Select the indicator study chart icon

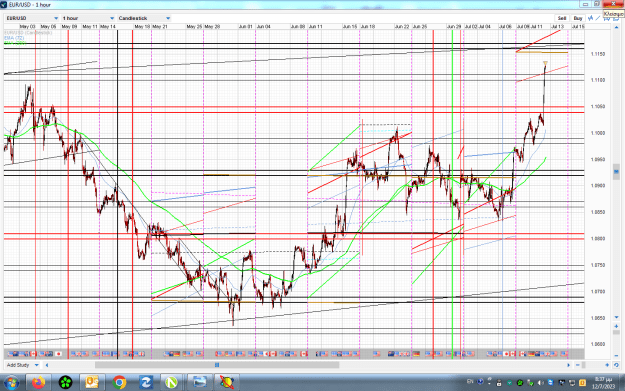pyautogui.click(x=590, y=18)
